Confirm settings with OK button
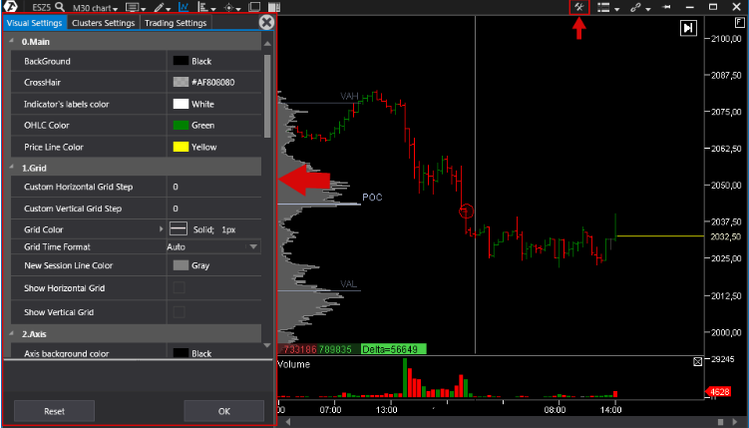Viewport: 749px width, 428px height. click(x=224, y=411)
